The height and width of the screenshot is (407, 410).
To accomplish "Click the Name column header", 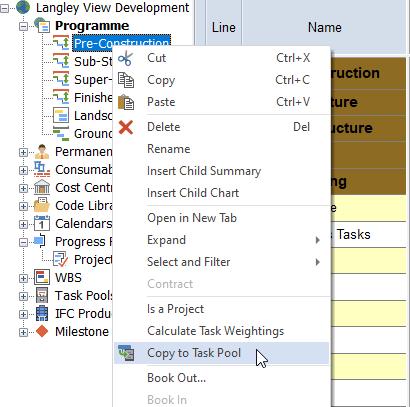I will tap(325, 27).
